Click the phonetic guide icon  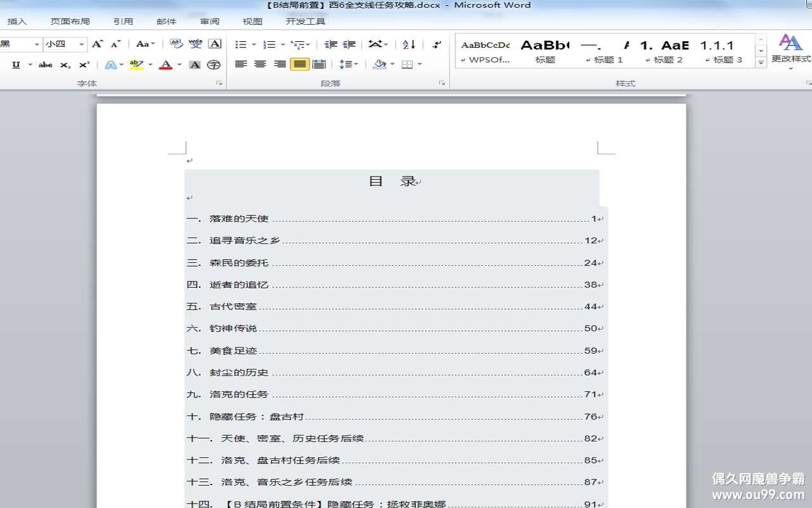coord(195,44)
